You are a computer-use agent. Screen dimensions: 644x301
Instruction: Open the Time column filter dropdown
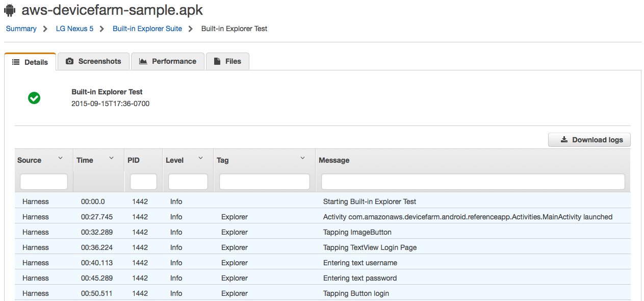click(112, 158)
